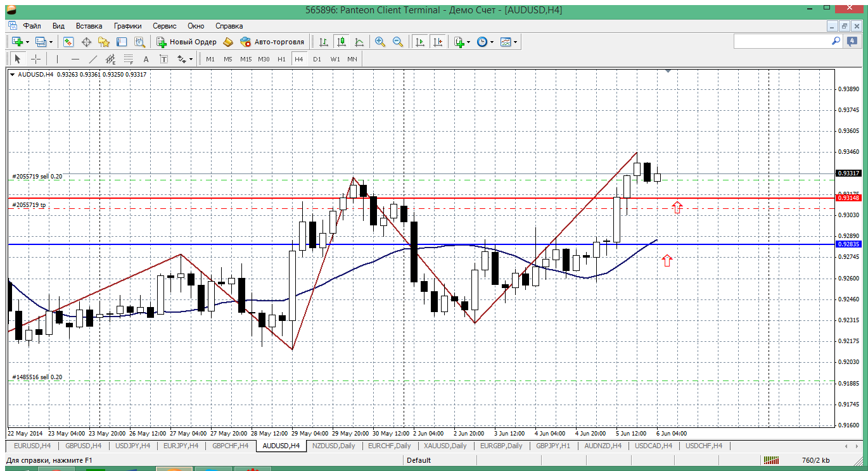
Task: Zoom in on the chart
Action: click(x=380, y=42)
